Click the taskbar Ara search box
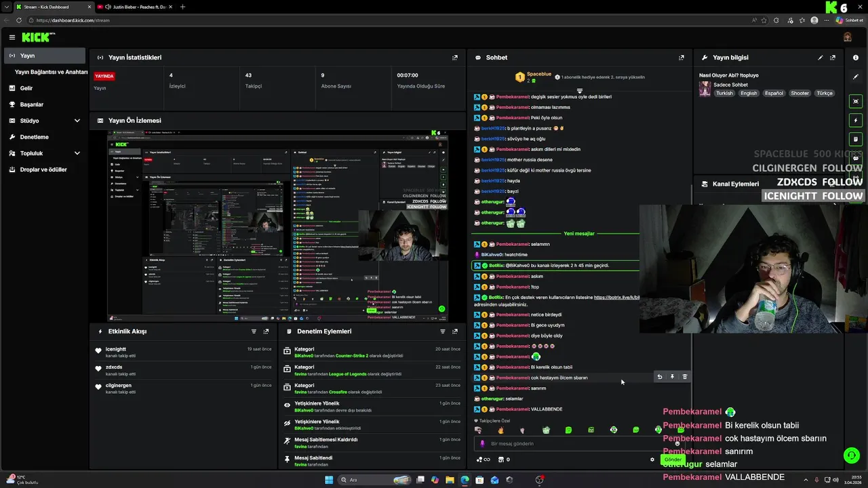 pyautogui.click(x=375, y=480)
